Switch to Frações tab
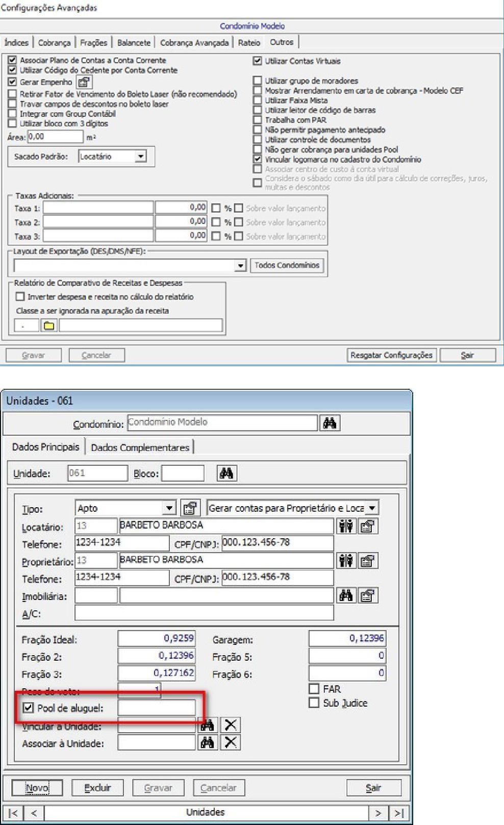 pos(93,43)
